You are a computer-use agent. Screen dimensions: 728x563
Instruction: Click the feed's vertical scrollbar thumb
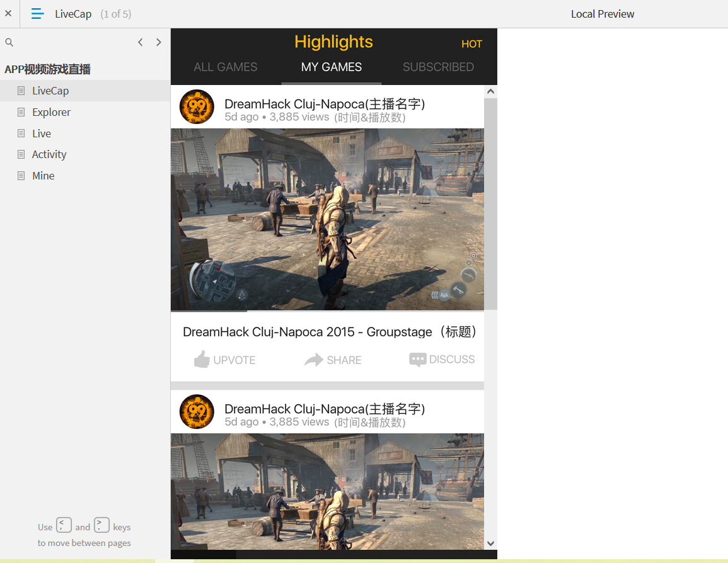tap(490, 203)
